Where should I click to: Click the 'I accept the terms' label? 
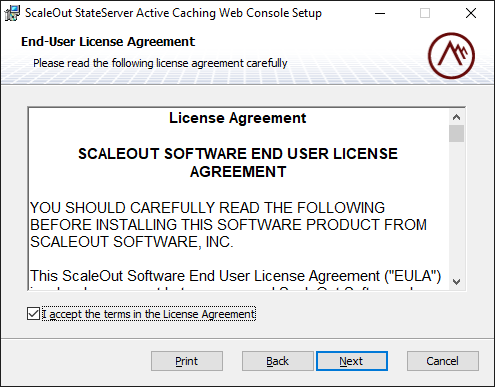click(x=149, y=314)
